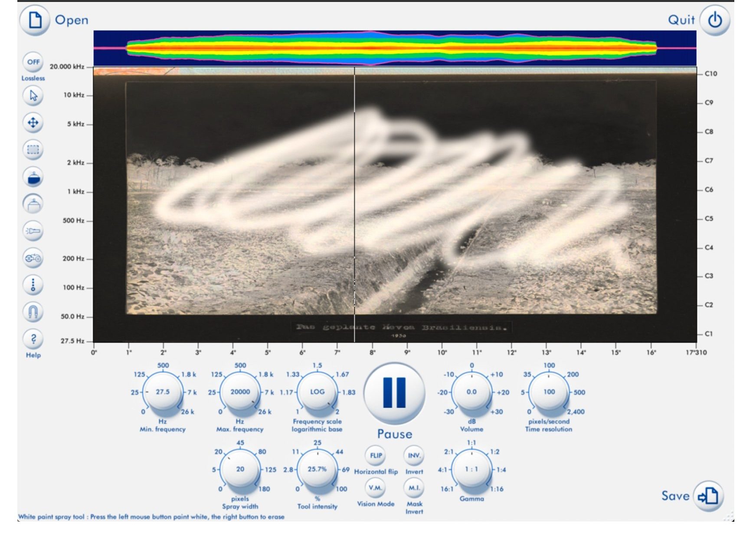
Task: Set the Gamma knob ratio
Action: click(471, 469)
